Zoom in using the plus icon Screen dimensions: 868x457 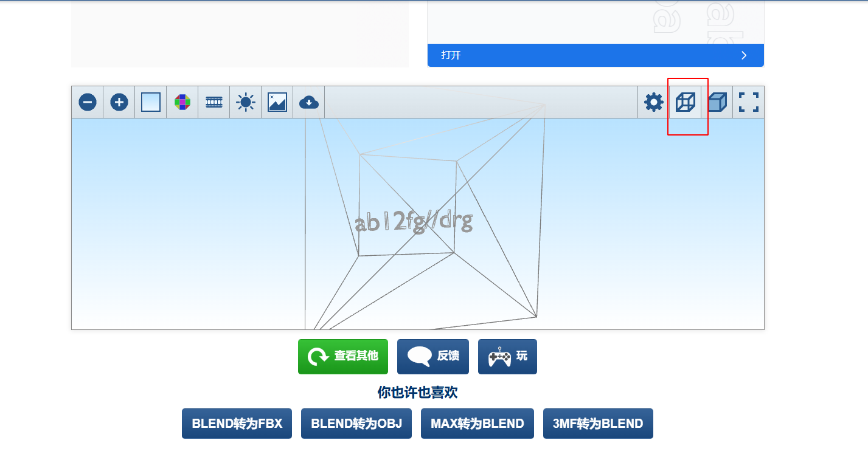tap(119, 102)
